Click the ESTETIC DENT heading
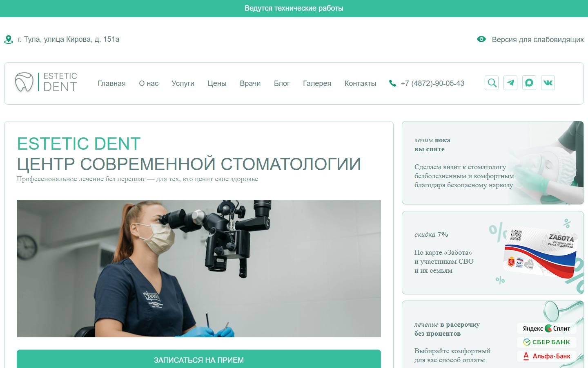This screenshot has height=368, width=588. 79,144
